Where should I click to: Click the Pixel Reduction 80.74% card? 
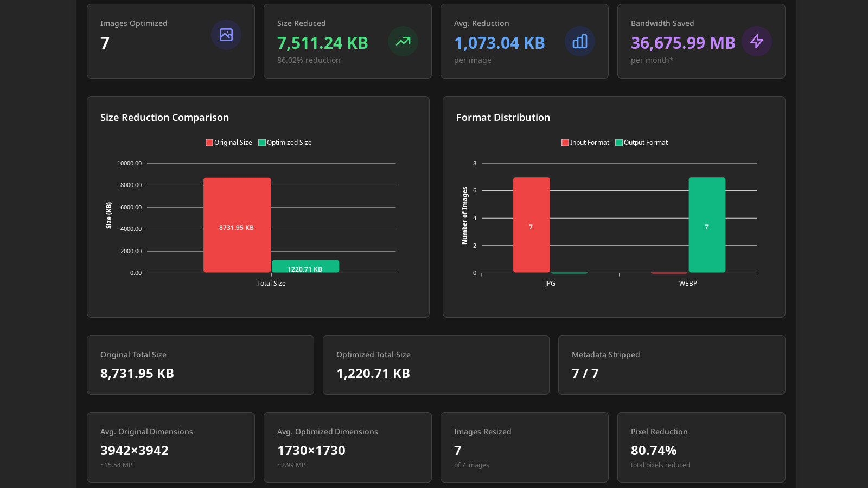pos(701,447)
